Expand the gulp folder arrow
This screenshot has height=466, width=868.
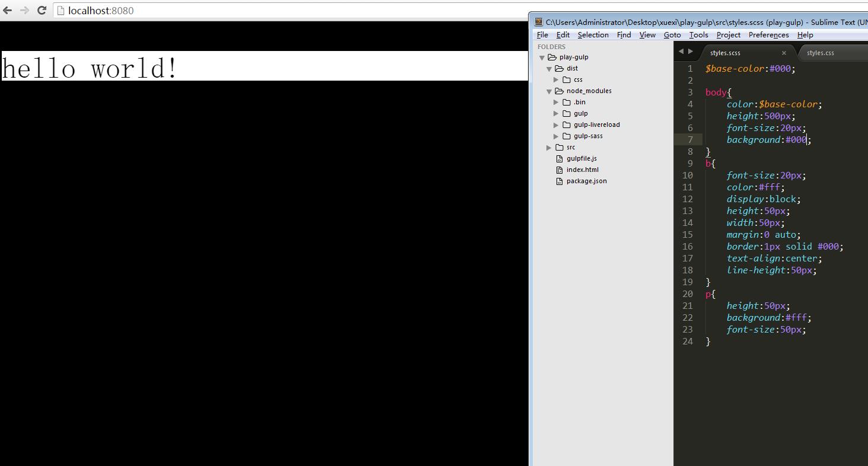point(556,113)
